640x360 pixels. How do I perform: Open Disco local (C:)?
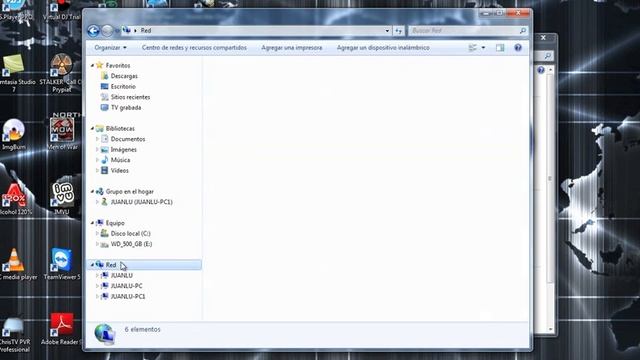click(x=130, y=233)
